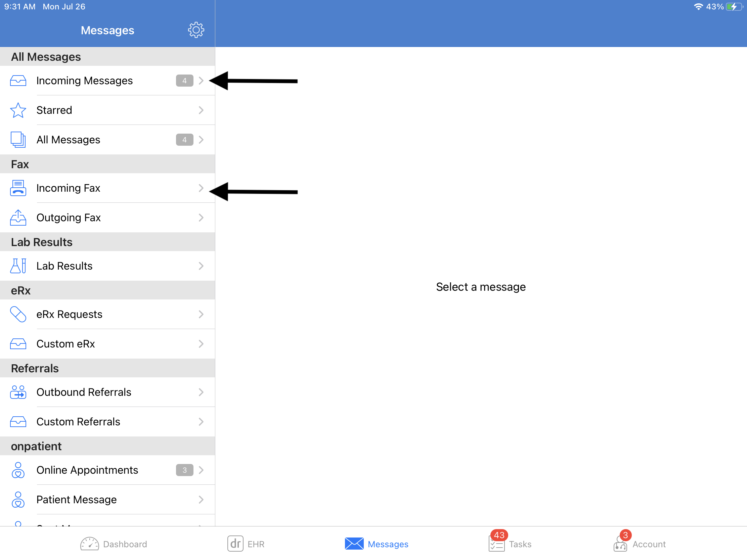
Task: Open the Lab Results list row
Action: pos(107,266)
